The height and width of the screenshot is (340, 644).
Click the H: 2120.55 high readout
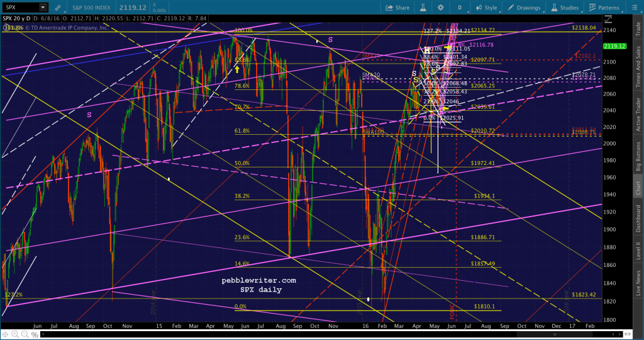point(108,18)
